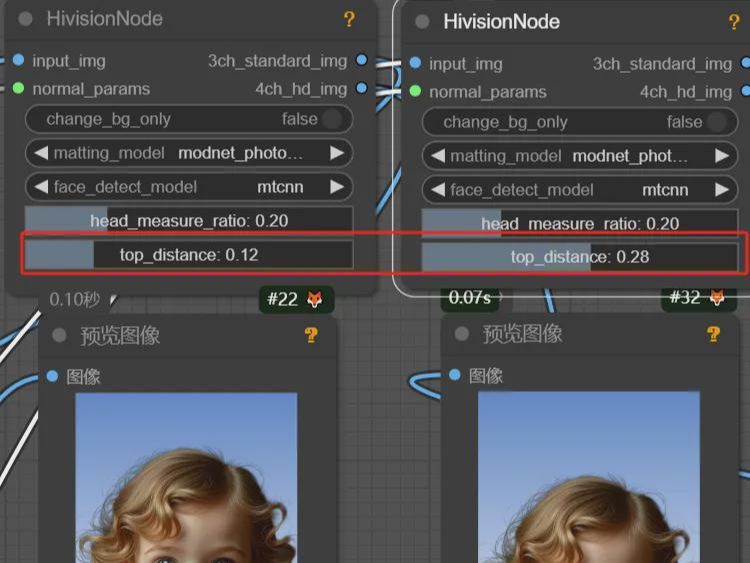Click the right HivisionNode help question mark
Viewport: 750px width, 563px height.
(x=735, y=22)
